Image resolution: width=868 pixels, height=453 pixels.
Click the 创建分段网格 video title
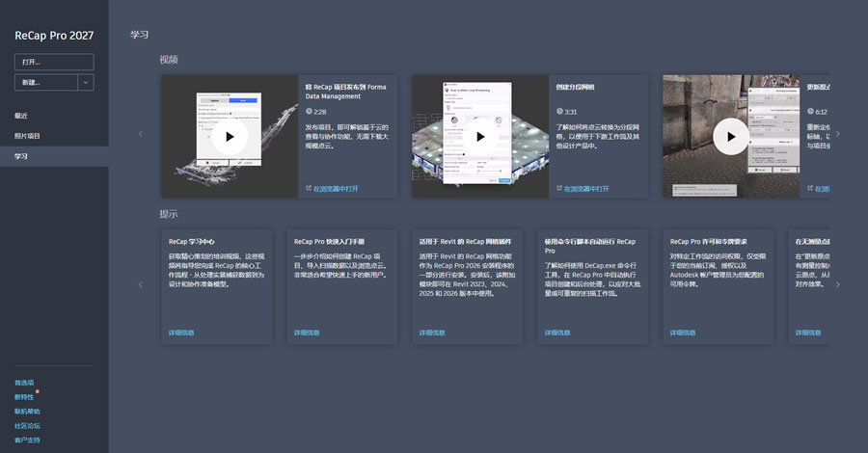coord(575,87)
